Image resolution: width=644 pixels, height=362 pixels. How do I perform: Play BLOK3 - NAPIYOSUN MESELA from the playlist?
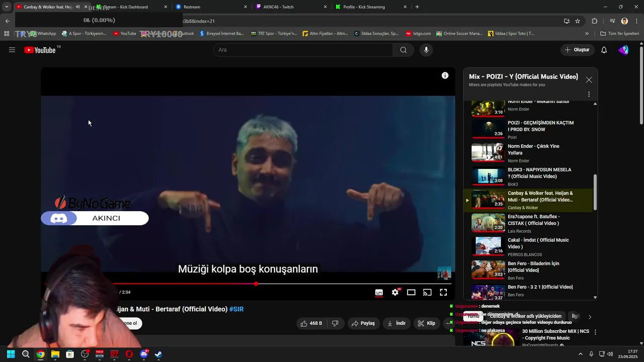[x=528, y=176]
